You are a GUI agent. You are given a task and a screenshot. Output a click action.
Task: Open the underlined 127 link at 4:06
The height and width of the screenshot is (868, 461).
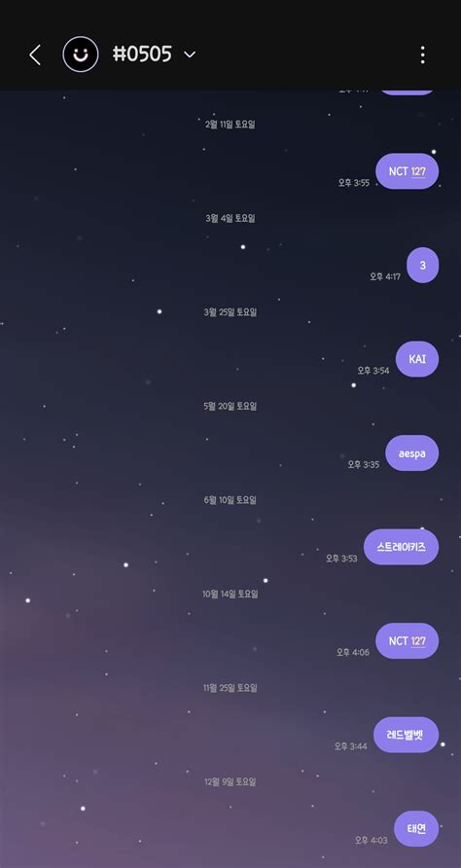pos(418,641)
